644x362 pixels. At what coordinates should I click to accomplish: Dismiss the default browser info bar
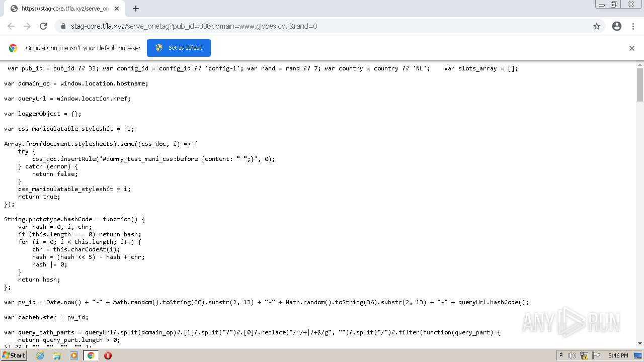click(632, 48)
